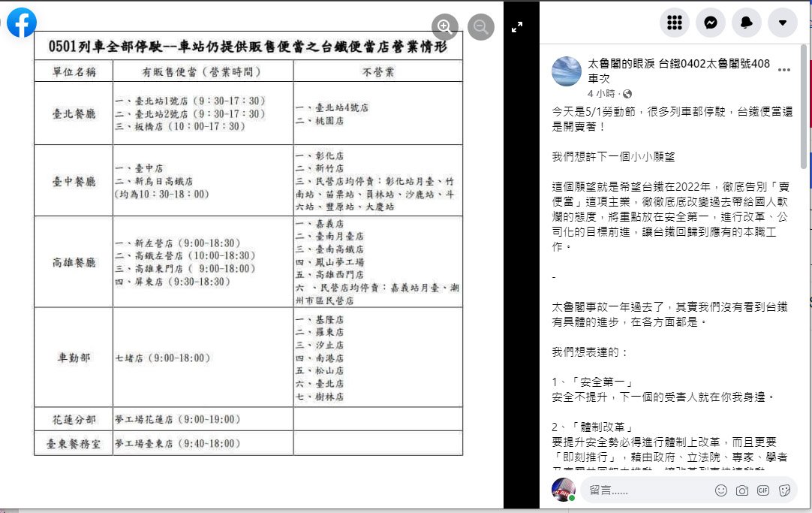
Task: Select table cell 花蓮分部
Action: tap(74, 419)
